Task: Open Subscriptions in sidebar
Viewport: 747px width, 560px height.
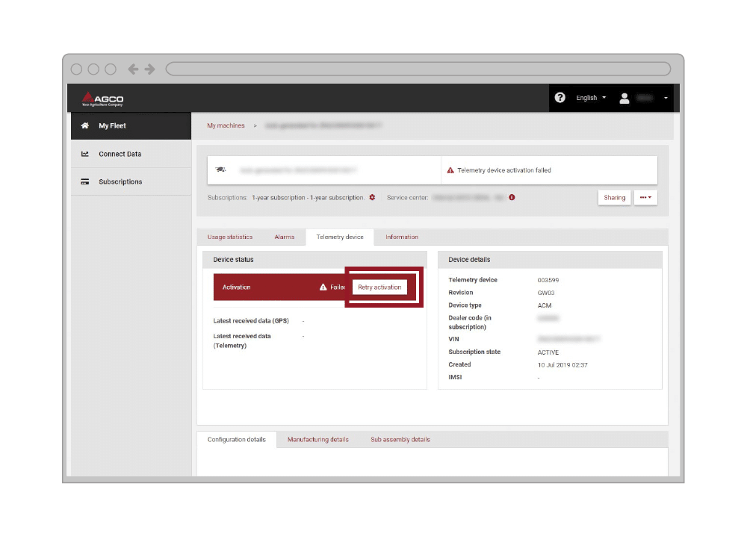Action: (x=131, y=181)
